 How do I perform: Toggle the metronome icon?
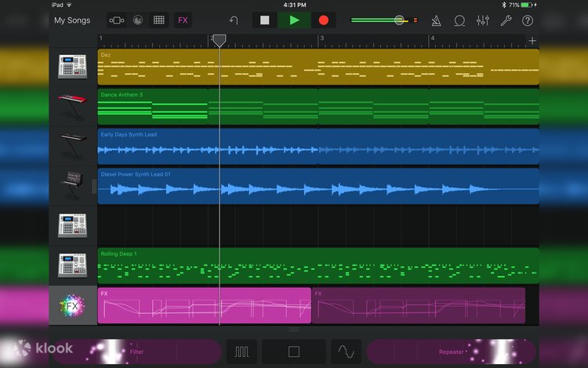[x=436, y=20]
